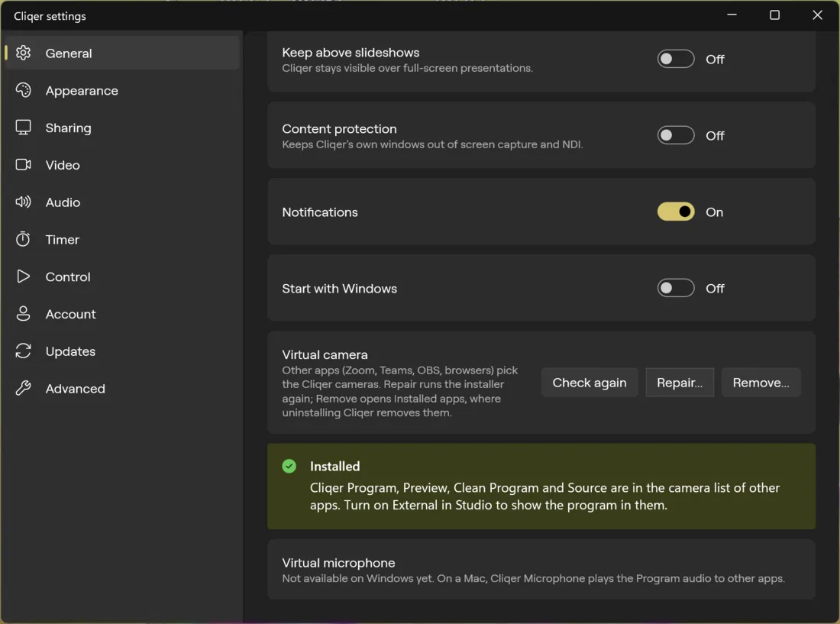Image resolution: width=840 pixels, height=624 pixels.
Task: Click the Remove... button
Action: pyautogui.click(x=761, y=383)
